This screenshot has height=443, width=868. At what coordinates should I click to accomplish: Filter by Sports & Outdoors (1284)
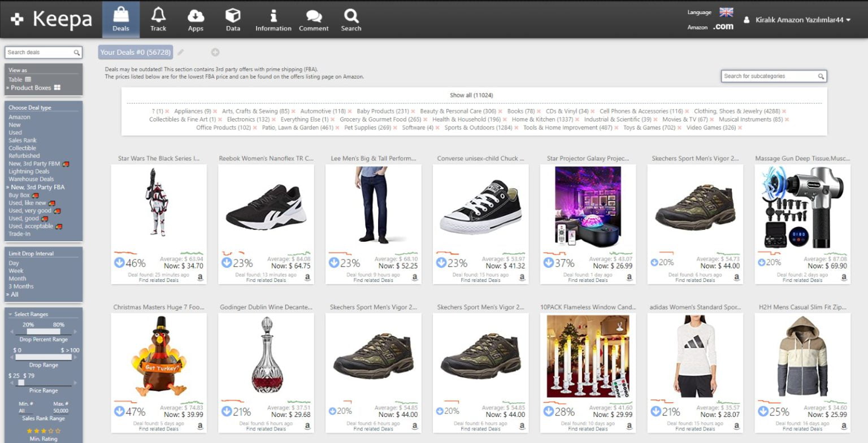(x=478, y=128)
